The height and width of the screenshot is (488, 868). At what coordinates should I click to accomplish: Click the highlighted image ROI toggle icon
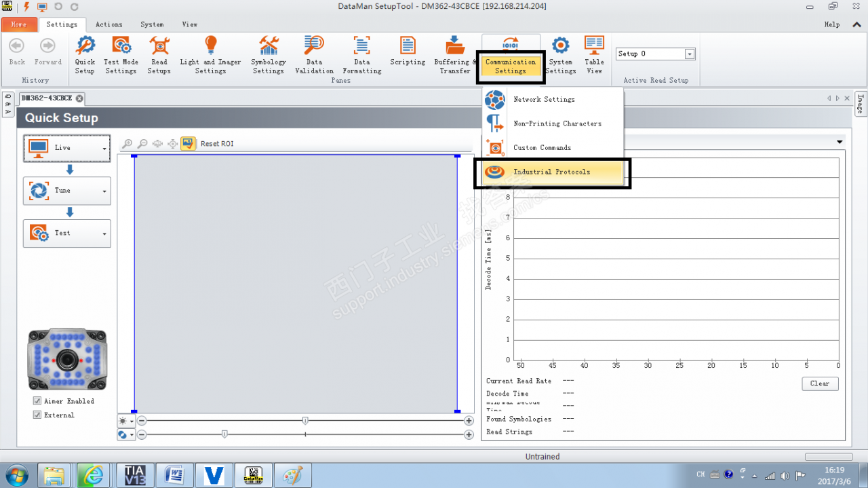189,144
